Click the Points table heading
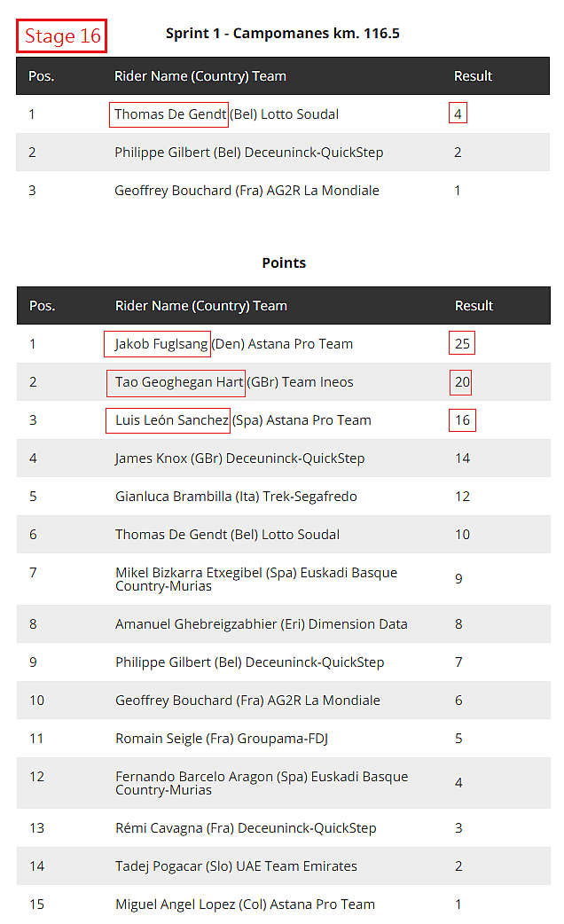This screenshot has width=564, height=924. point(284,262)
